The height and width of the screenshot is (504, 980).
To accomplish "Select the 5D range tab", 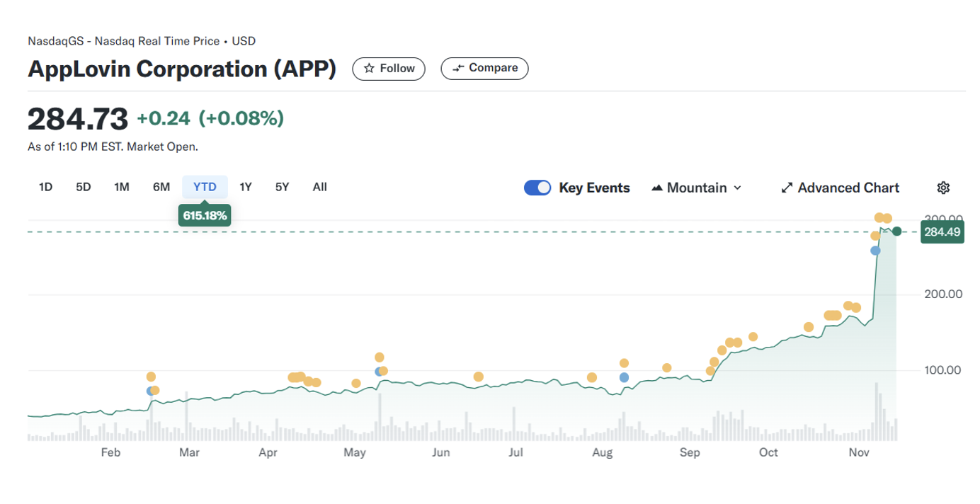I will (x=84, y=187).
